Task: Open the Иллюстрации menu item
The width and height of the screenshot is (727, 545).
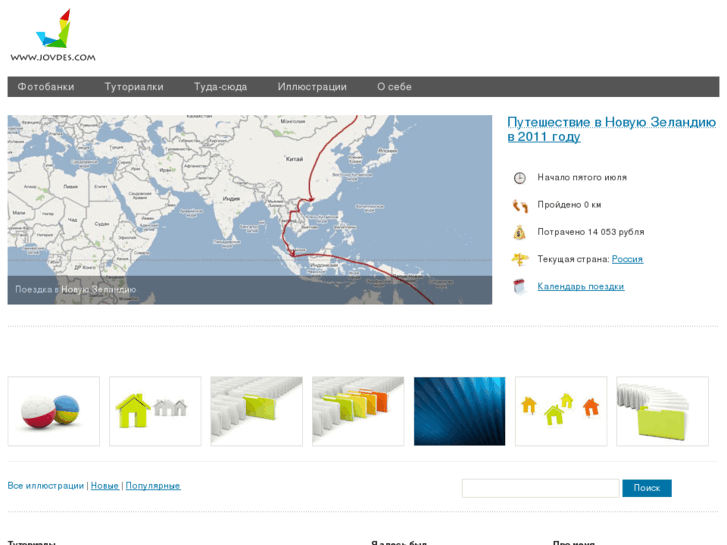Action: tap(312, 87)
